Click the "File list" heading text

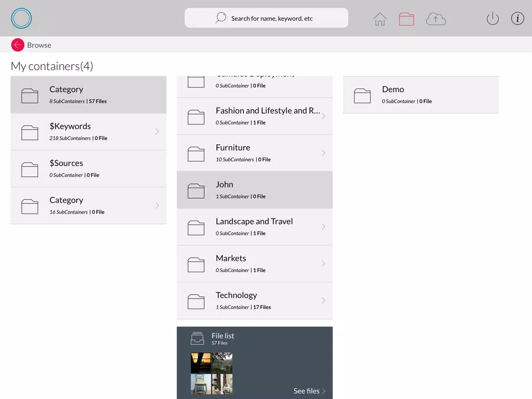tap(223, 336)
